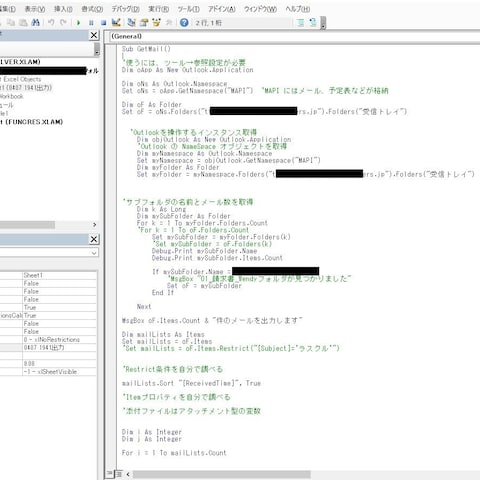Click the last icon before the toolbar options arrow

pyautogui.click(x=313, y=23)
